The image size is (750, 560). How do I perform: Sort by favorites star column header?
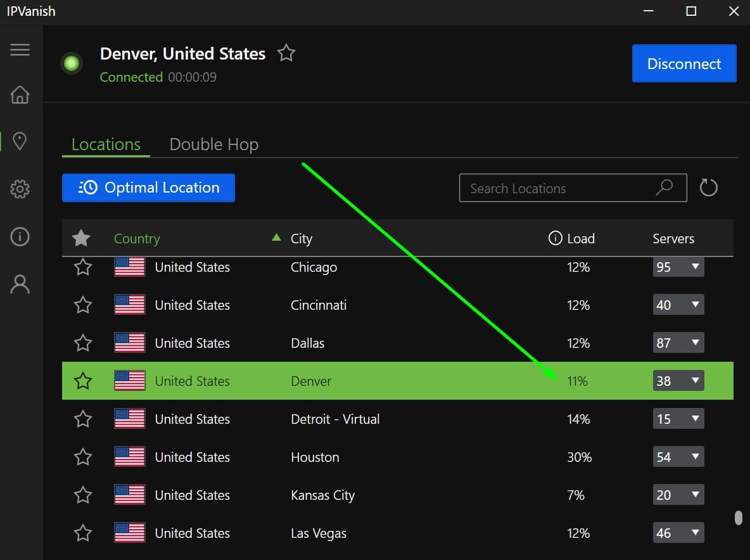point(81,238)
